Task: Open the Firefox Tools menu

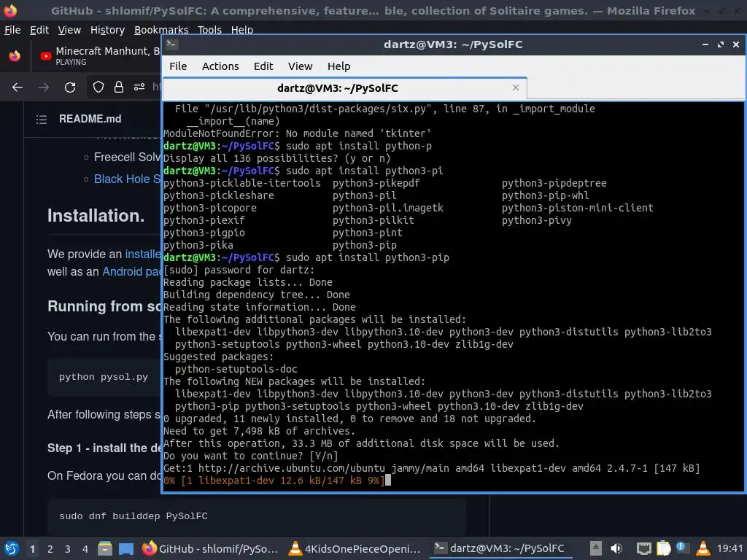Action: pos(209,30)
